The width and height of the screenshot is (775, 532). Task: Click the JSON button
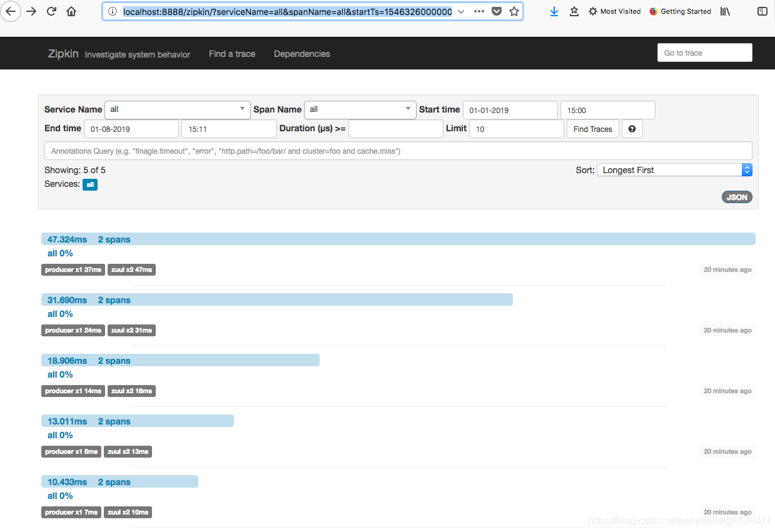(x=736, y=197)
